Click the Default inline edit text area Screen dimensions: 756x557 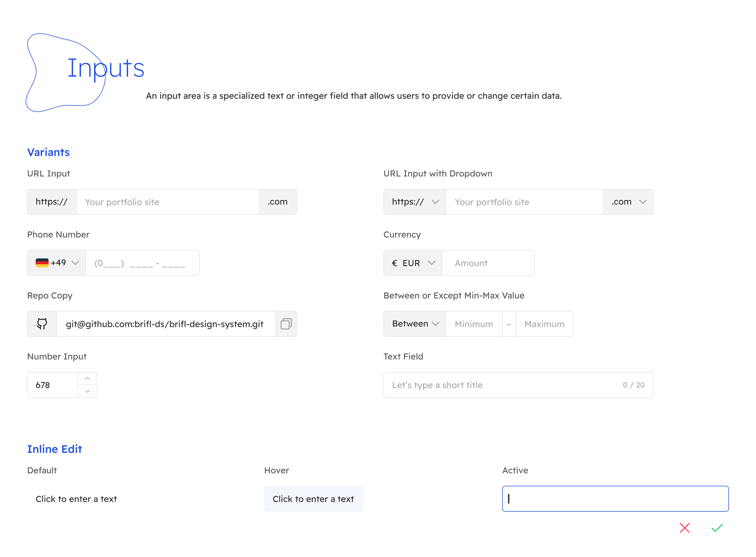[76, 499]
